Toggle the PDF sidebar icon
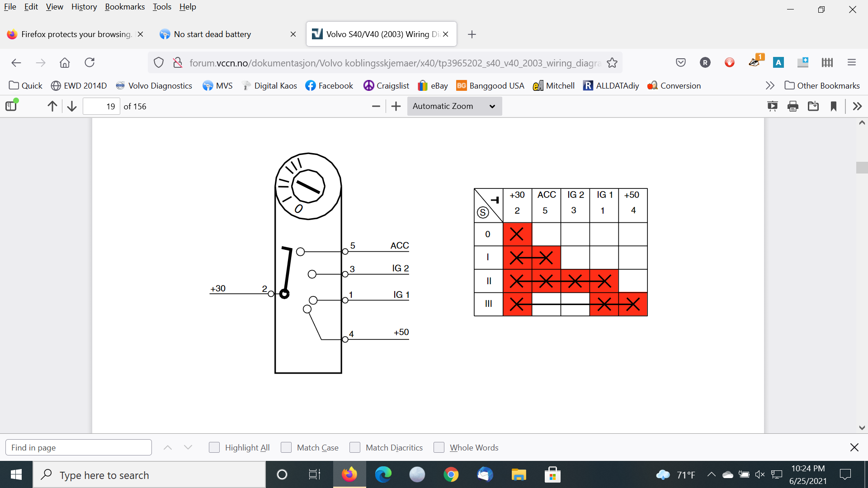Viewport: 868px width, 488px height. (11, 106)
